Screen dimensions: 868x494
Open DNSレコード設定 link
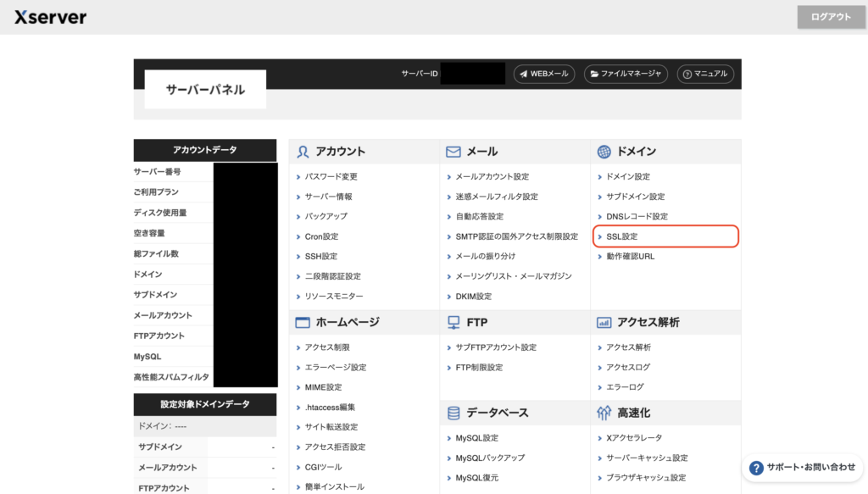pos(637,216)
